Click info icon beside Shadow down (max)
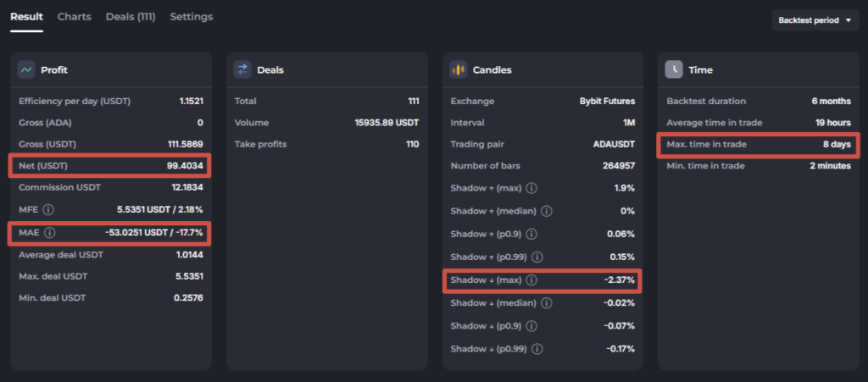 click(x=531, y=280)
